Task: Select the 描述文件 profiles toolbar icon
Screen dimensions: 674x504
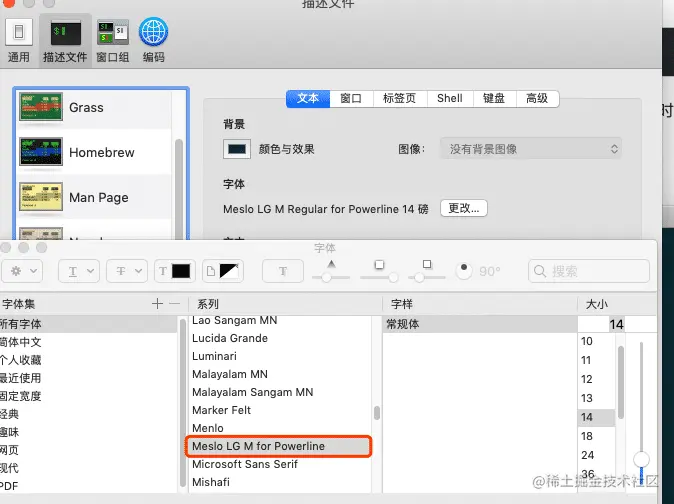Action: [x=65, y=40]
